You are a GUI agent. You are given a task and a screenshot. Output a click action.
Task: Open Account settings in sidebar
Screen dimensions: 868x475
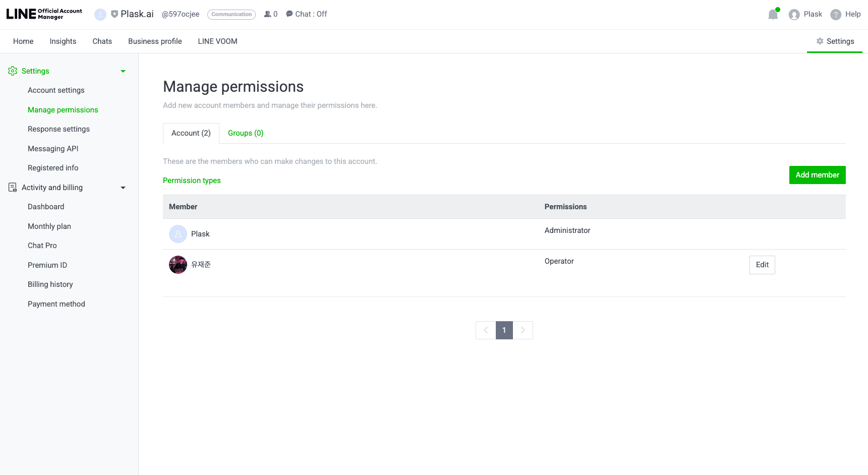[56, 90]
